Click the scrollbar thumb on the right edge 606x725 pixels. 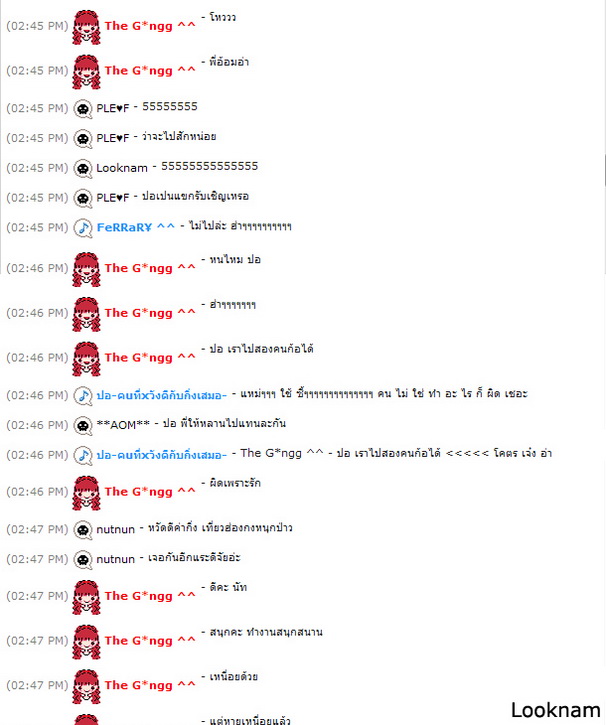(605, 170)
